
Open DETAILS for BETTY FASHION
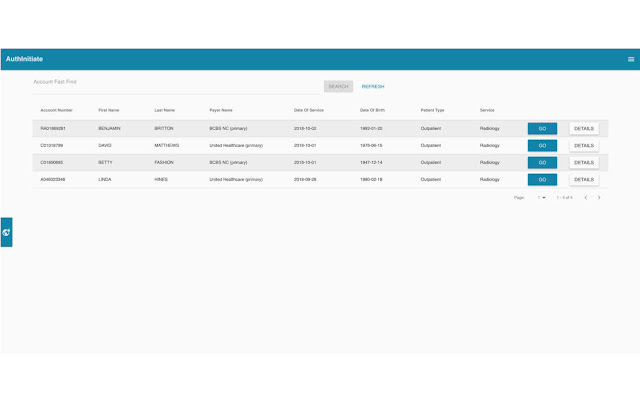[x=584, y=162]
